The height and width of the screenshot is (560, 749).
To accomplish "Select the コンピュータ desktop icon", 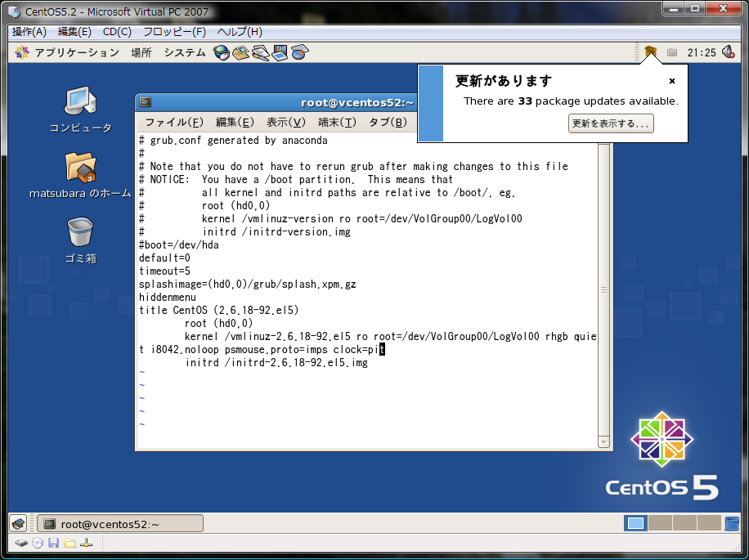I will pyautogui.click(x=80, y=110).
